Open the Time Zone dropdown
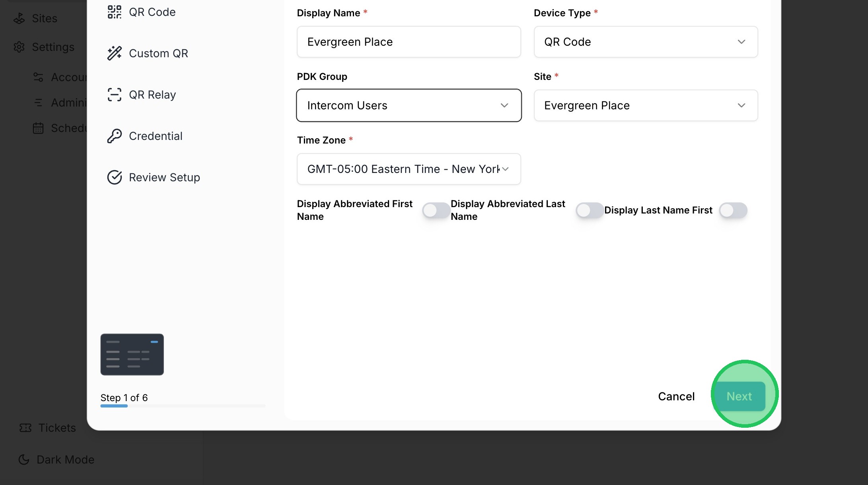 [409, 169]
